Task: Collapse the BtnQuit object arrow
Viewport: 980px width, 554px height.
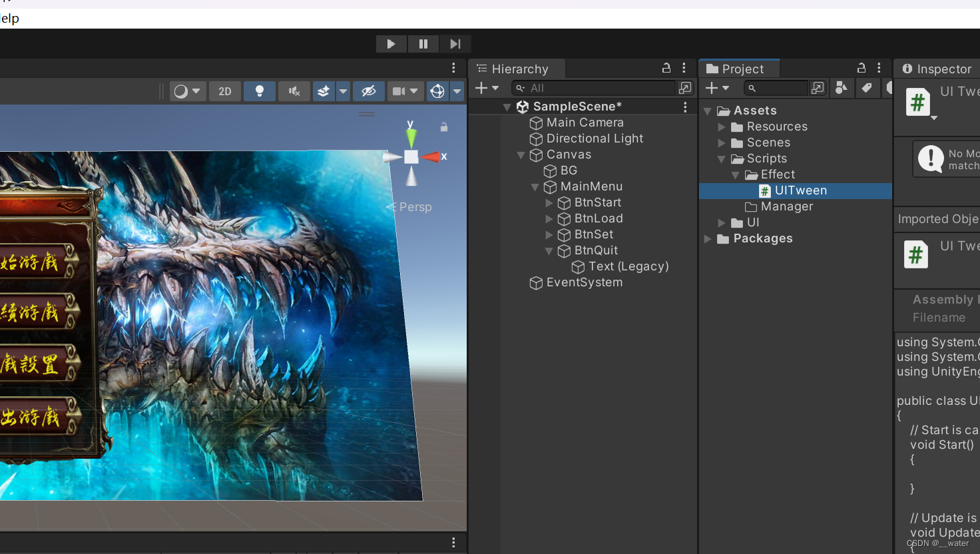Action: coord(549,251)
